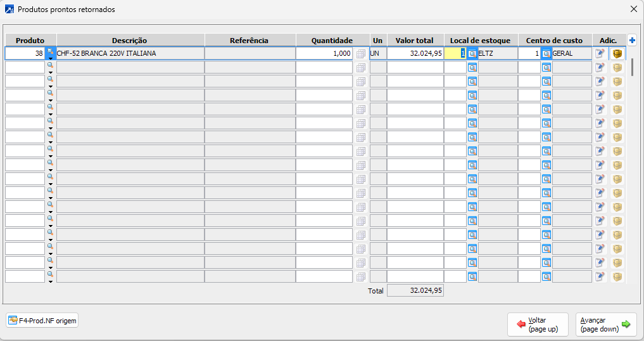Add new row with blue plus
Screen dimensions: 644x341
632,41
